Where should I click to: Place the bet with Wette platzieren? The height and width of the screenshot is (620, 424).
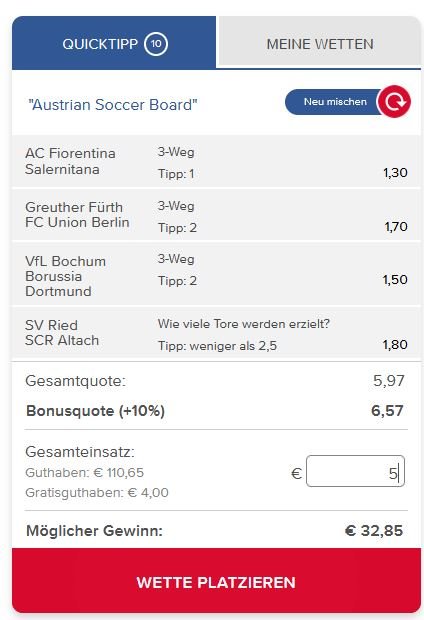(x=216, y=581)
